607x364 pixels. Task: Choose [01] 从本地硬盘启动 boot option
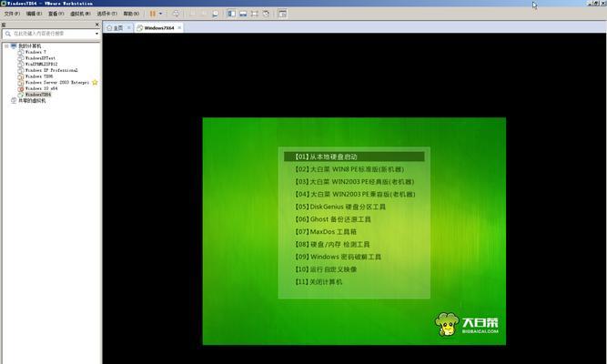click(x=354, y=157)
